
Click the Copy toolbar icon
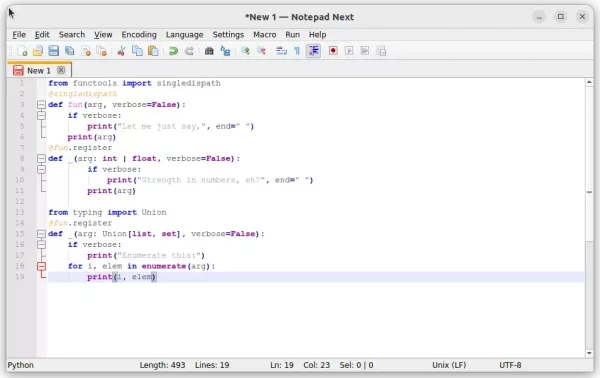(137, 51)
